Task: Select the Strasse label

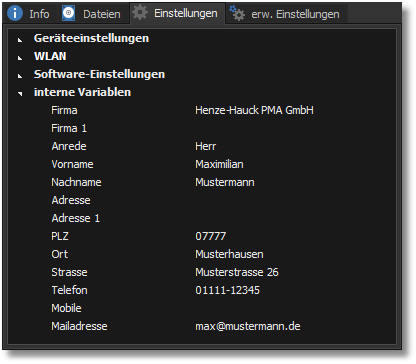Action: (x=69, y=272)
